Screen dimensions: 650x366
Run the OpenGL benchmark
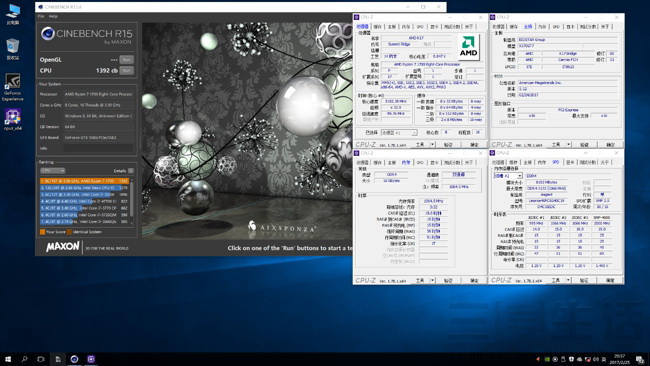coord(126,60)
